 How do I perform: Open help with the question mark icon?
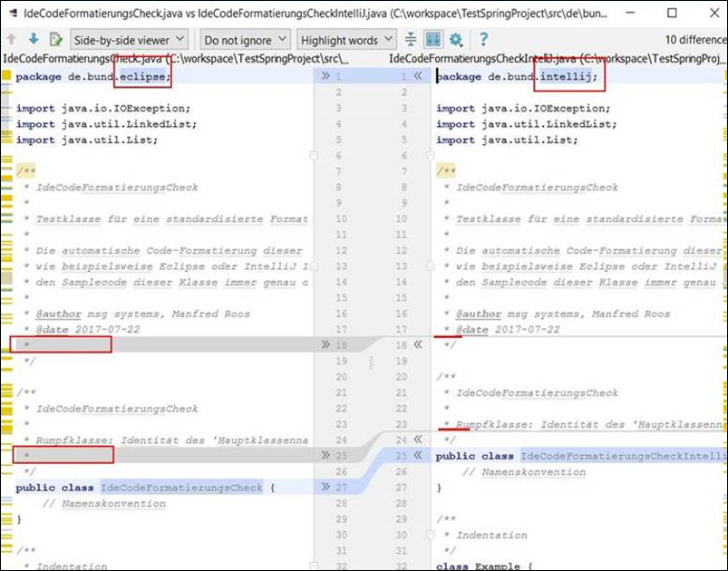483,40
